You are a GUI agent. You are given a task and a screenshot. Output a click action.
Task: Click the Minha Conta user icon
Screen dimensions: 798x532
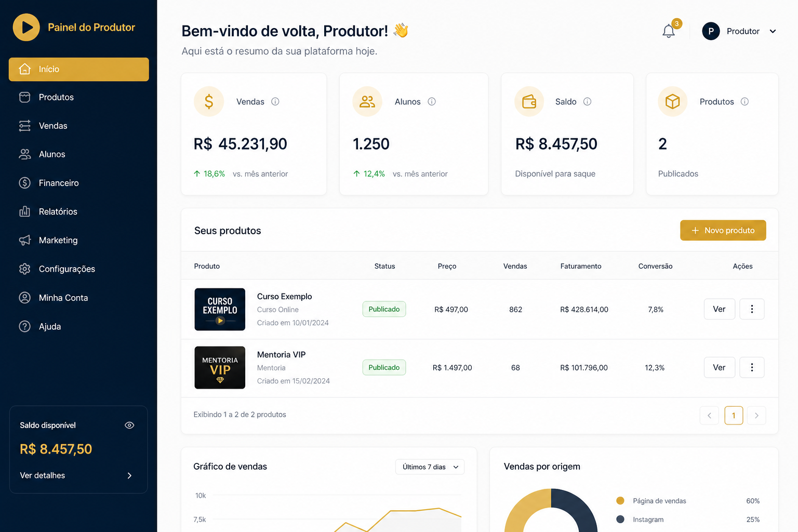click(24, 298)
